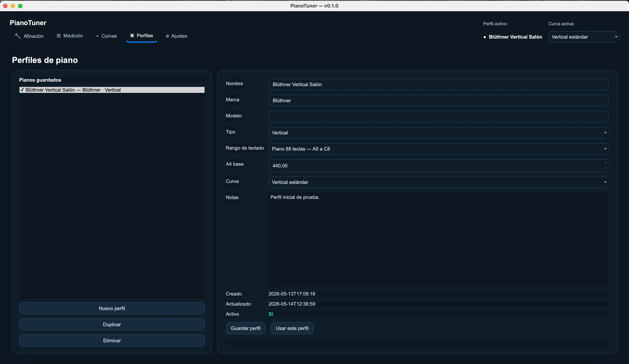Screen dimensions: 629x364
Task: Minimize the PianoTuner window
Action: 13,6
